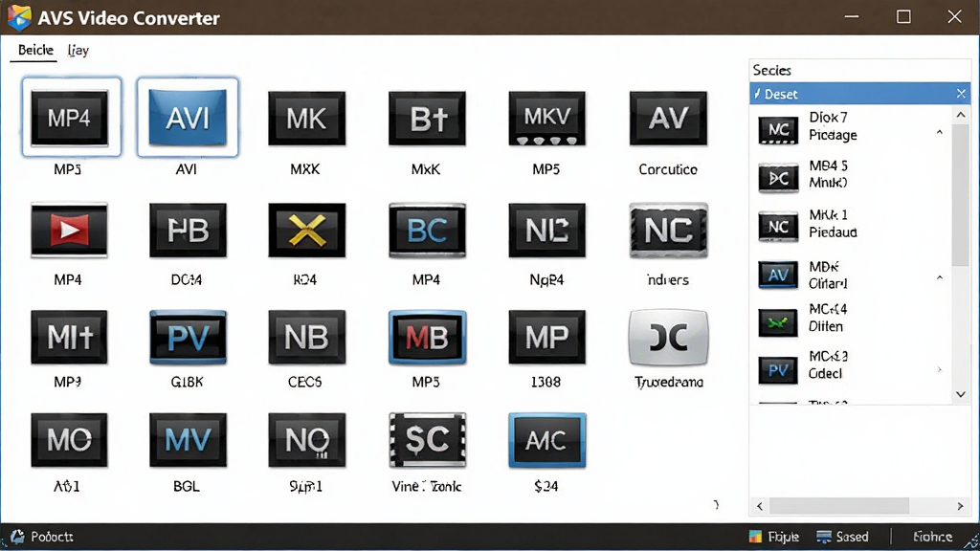The height and width of the screenshot is (551, 980).
Task: Maximize the AVS Video Converter window
Action: click(903, 17)
